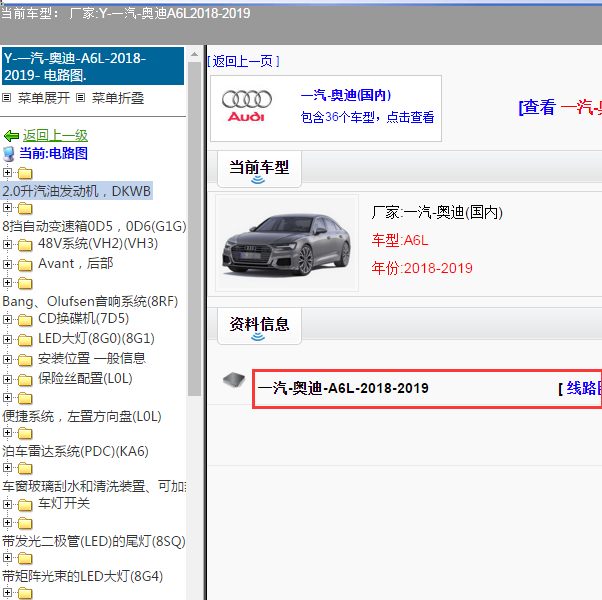The height and width of the screenshot is (600, 602).
Task: Expand the 车灯开关 tree node
Action: click(x=7, y=504)
